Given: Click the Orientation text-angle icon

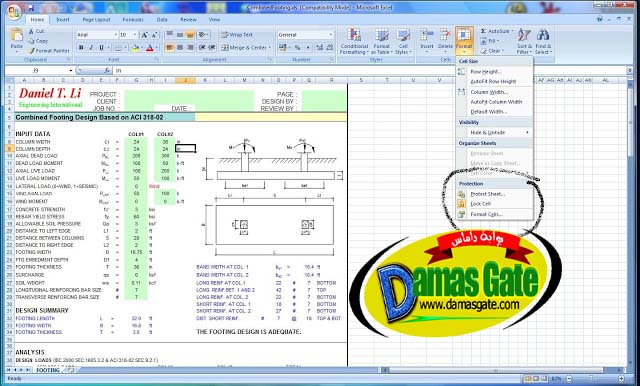Looking at the screenshot, I should (x=202, y=35).
